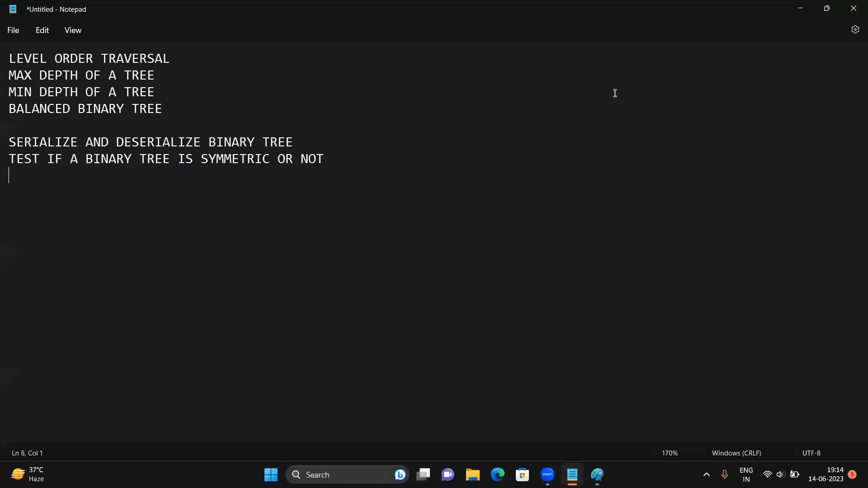Open the ENG IN language switcher
The image size is (868, 488).
click(x=746, y=474)
